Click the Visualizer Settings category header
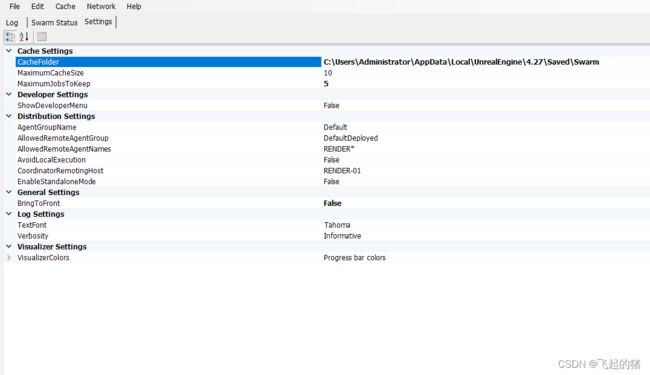 click(x=52, y=246)
